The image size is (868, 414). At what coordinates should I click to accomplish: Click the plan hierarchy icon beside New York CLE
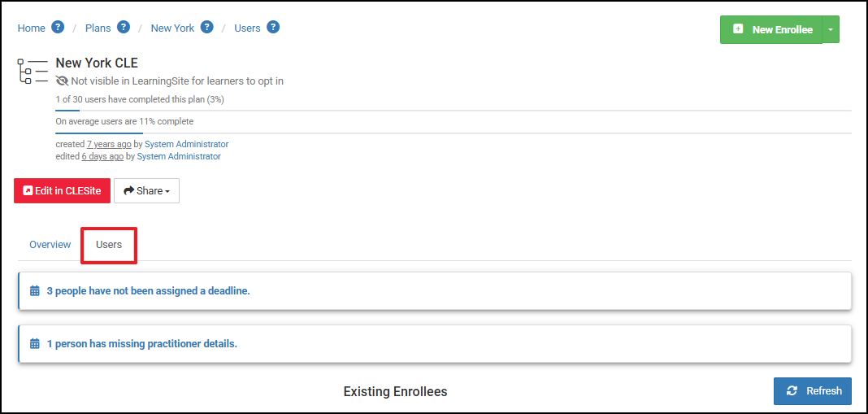[33, 71]
